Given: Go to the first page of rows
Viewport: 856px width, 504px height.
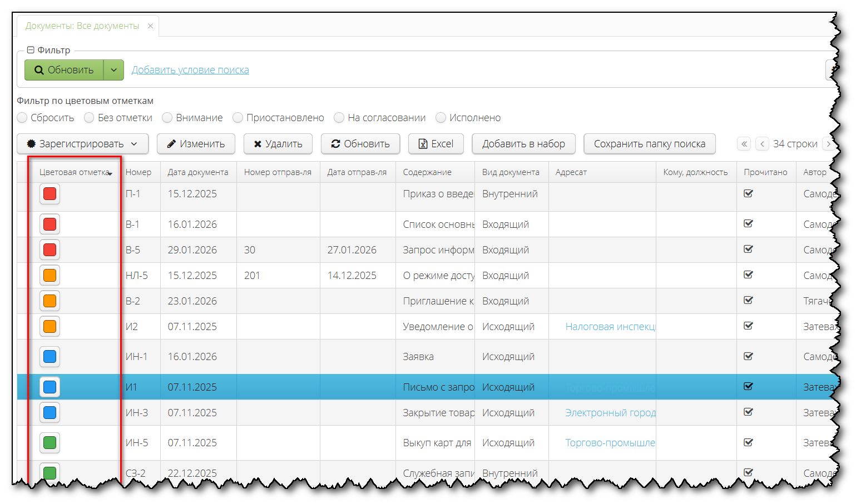Looking at the screenshot, I should click(744, 144).
